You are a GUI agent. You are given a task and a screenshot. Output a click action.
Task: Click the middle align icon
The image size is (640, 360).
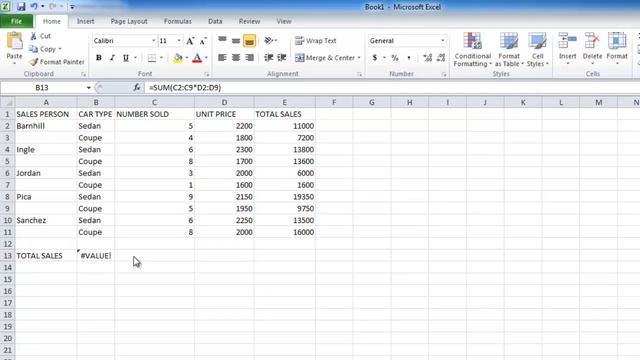pyautogui.click(x=236, y=40)
